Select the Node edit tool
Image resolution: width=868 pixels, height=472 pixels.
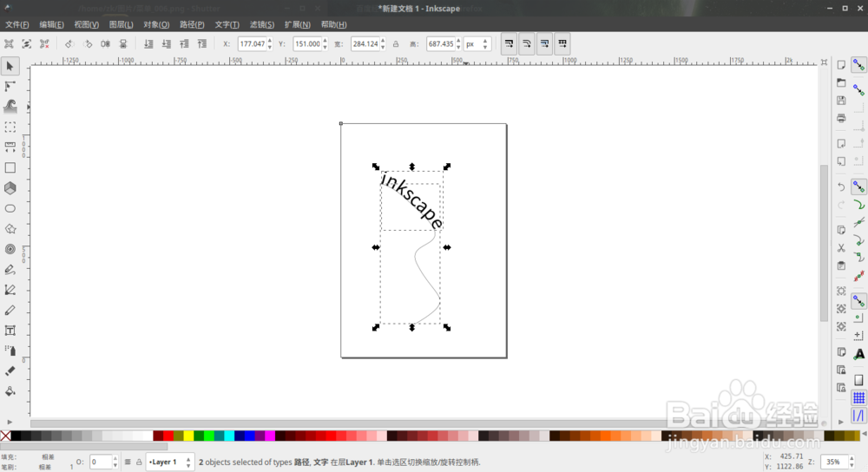tap(10, 86)
